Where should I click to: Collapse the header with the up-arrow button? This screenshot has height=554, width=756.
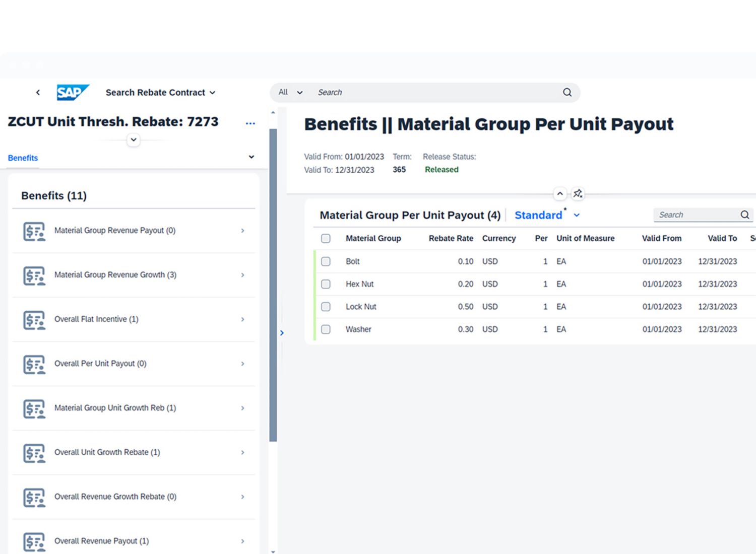559,194
